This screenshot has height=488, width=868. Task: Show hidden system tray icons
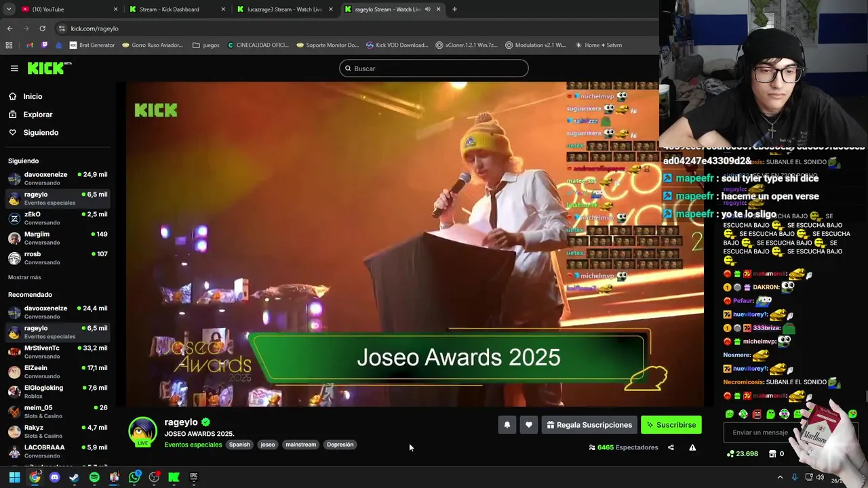780,477
